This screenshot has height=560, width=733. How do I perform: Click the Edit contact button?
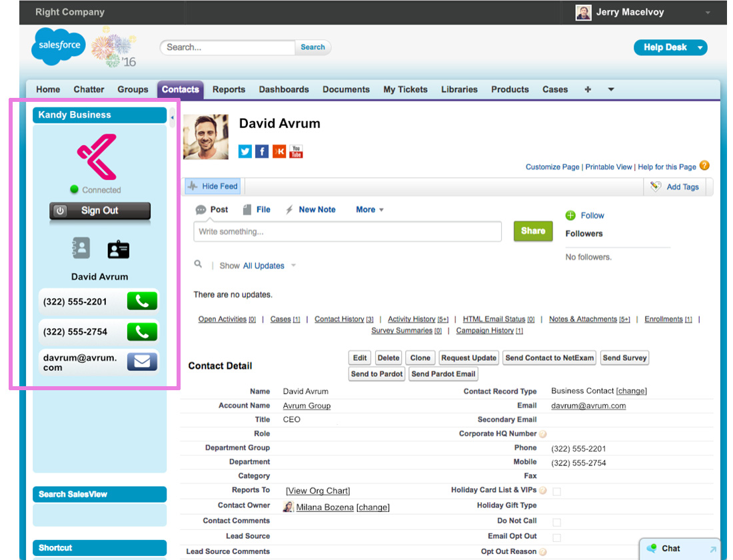click(360, 358)
